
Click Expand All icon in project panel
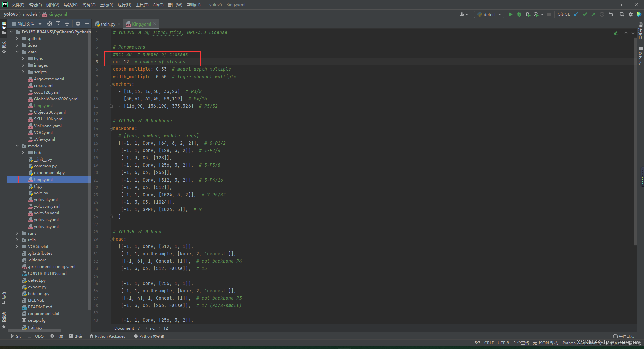point(58,24)
